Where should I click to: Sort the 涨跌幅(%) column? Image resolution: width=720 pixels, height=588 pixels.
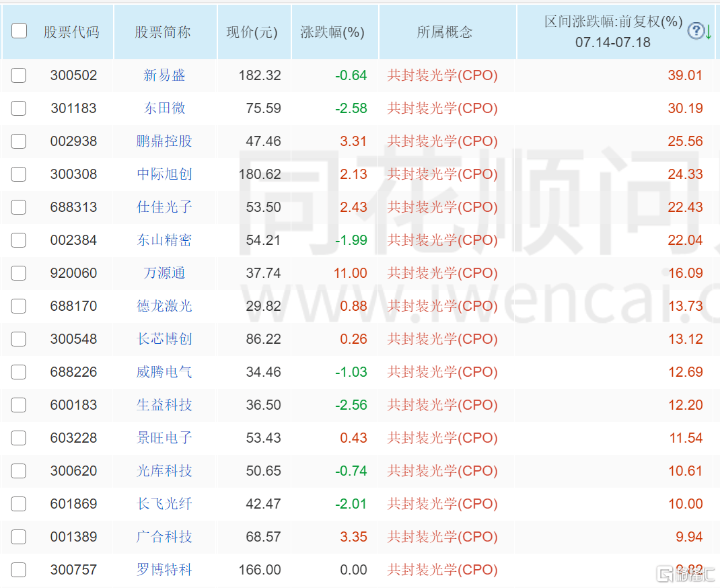point(334,31)
